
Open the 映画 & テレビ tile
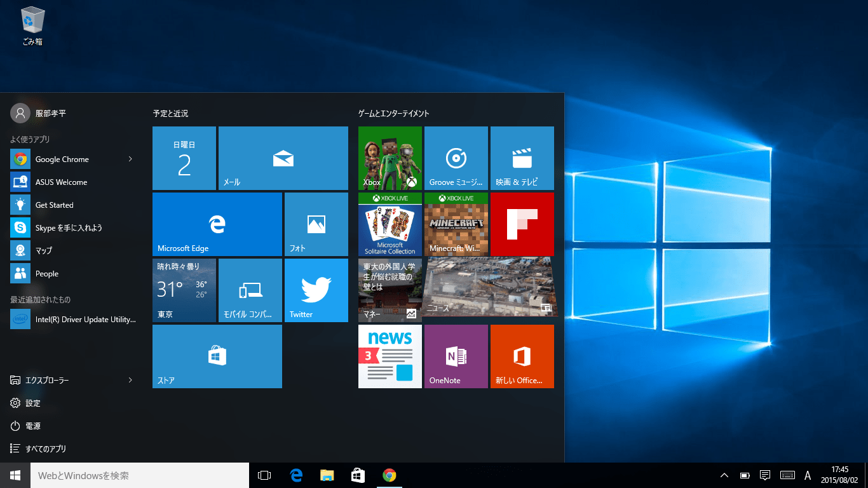522,158
